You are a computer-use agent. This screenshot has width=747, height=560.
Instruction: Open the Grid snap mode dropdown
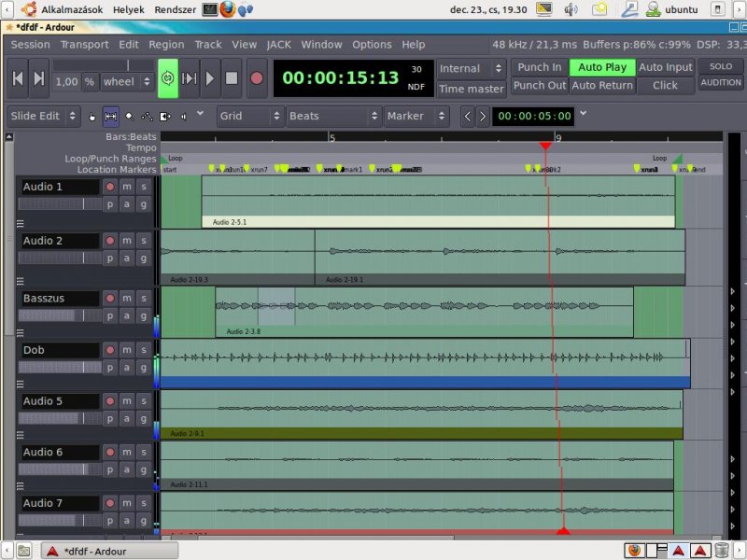(x=250, y=116)
